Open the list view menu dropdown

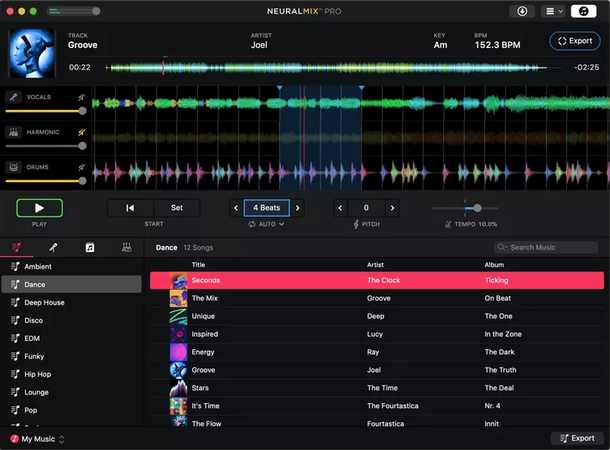[x=552, y=11]
